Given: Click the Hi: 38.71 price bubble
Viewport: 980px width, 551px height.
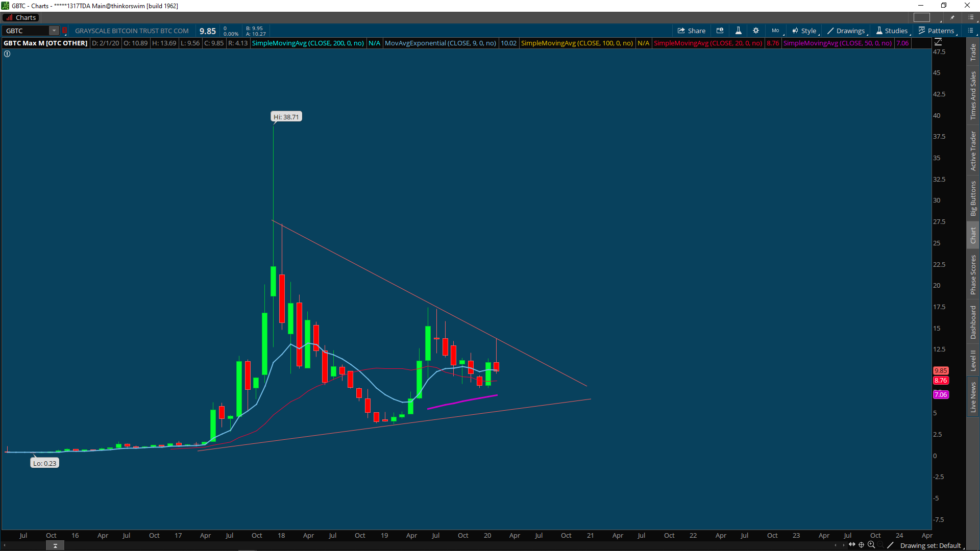Looking at the screenshot, I should pyautogui.click(x=286, y=117).
